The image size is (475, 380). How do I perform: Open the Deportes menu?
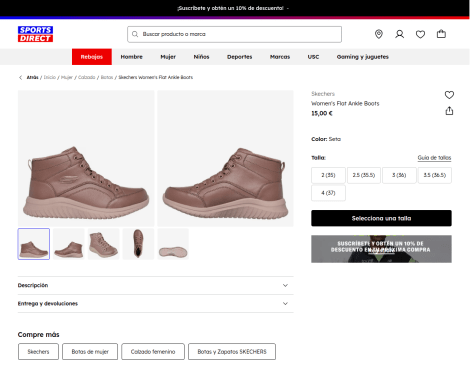pos(239,57)
